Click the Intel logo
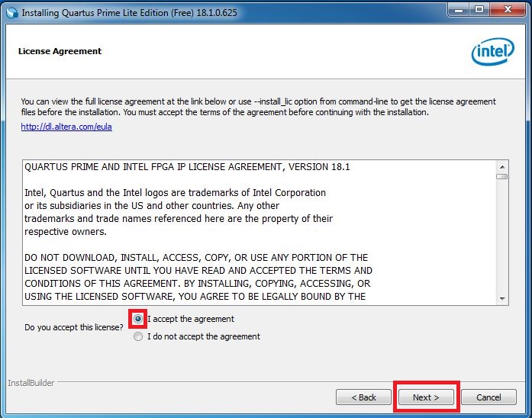The image size is (532, 418). 492,52
